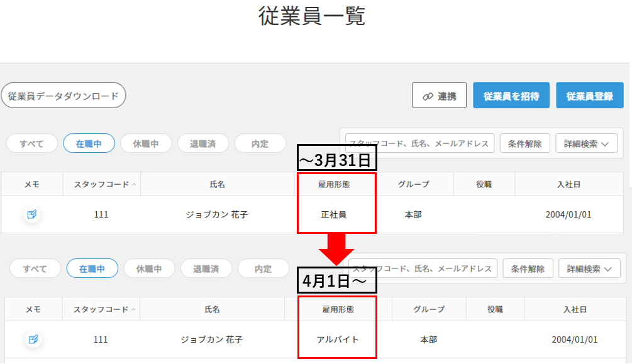Select 在職中 filter above the 正社員 table
This screenshot has width=632, height=364.
[89, 143]
